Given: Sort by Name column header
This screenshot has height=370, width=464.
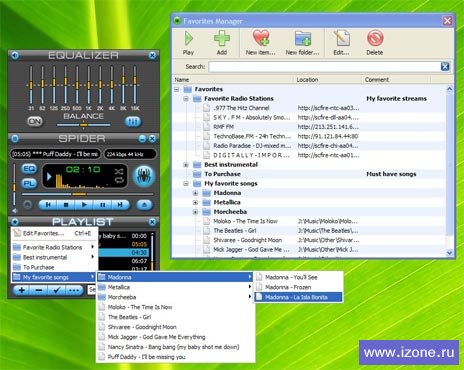Looking at the screenshot, I should pyautogui.click(x=233, y=80).
